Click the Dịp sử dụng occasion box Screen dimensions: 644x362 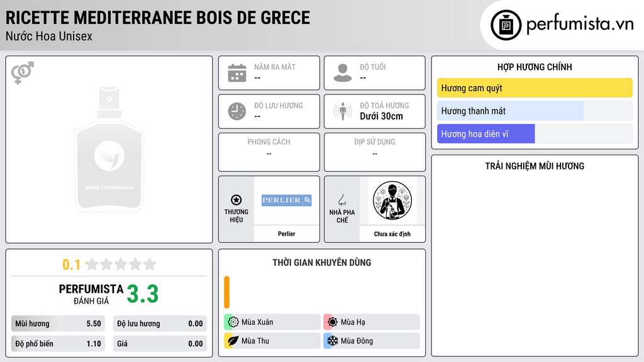[375, 152]
